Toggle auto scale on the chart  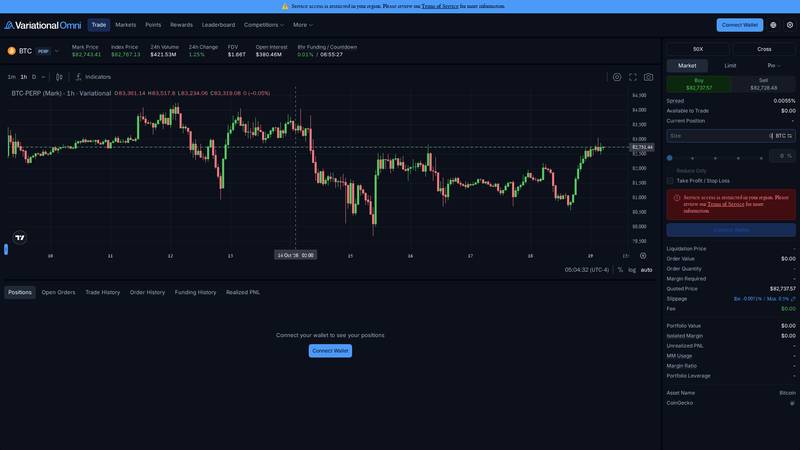(646, 270)
